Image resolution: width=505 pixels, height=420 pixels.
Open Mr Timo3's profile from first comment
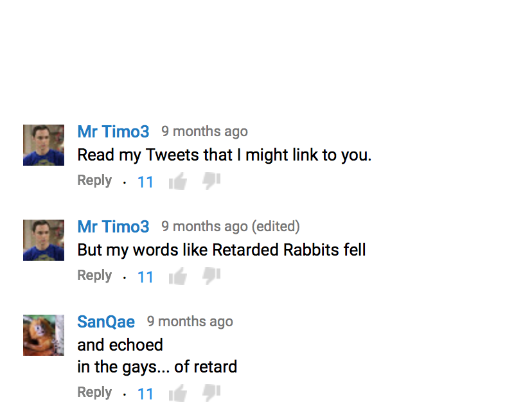pyautogui.click(x=113, y=132)
